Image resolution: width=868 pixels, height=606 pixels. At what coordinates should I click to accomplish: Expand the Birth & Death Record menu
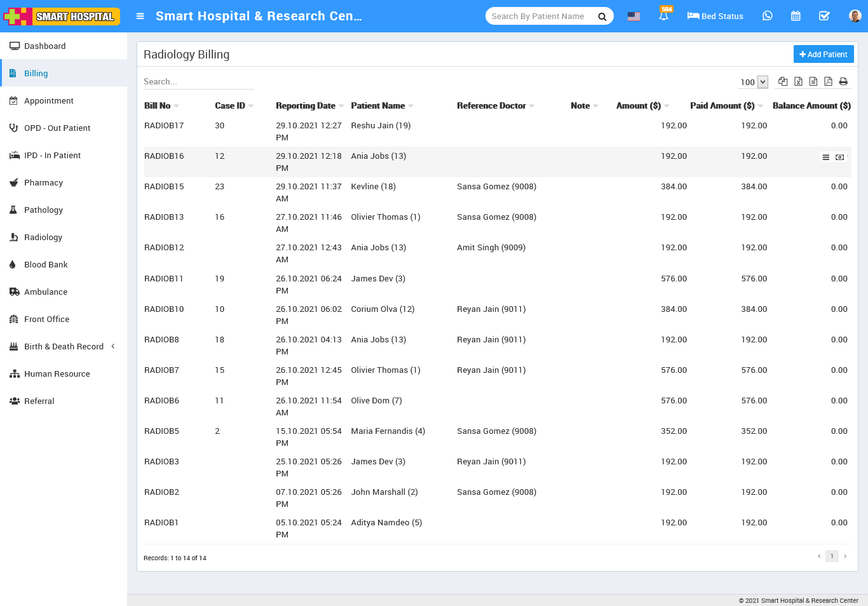coord(64,346)
